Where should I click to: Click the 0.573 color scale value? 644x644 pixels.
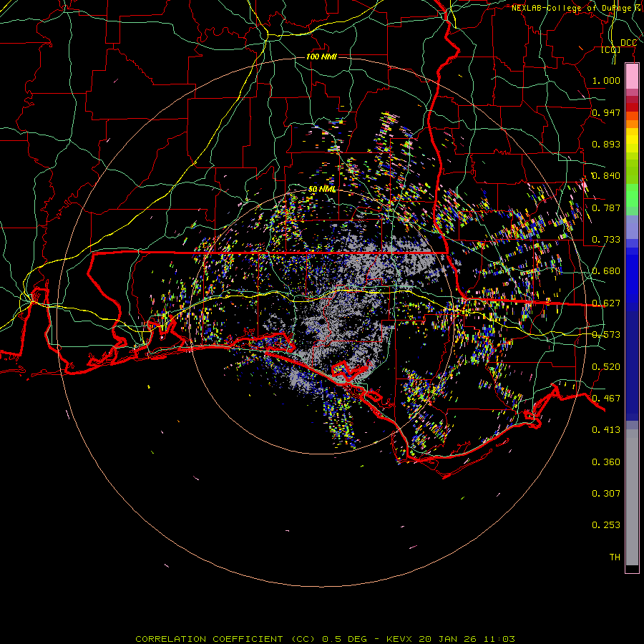606,334
